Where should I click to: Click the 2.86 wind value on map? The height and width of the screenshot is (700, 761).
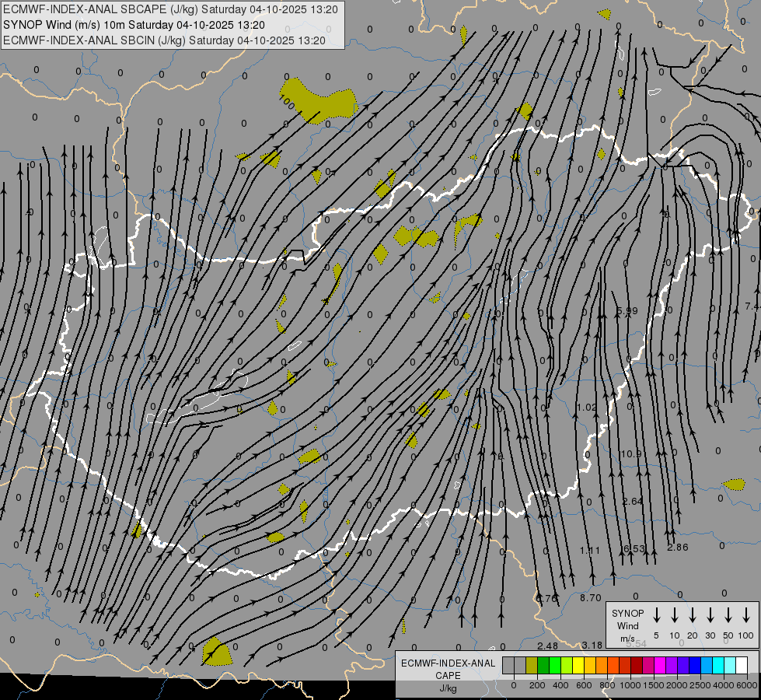pos(678,548)
